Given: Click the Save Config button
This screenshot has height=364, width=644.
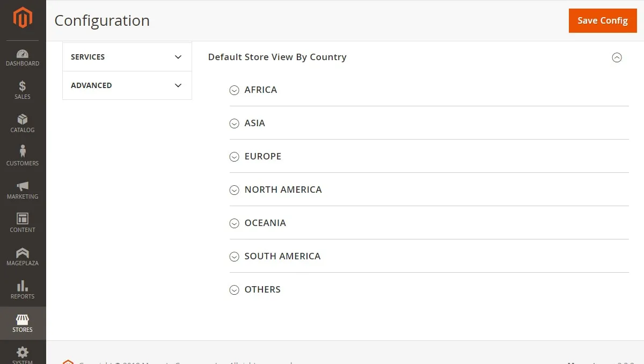Looking at the screenshot, I should coord(602,20).
